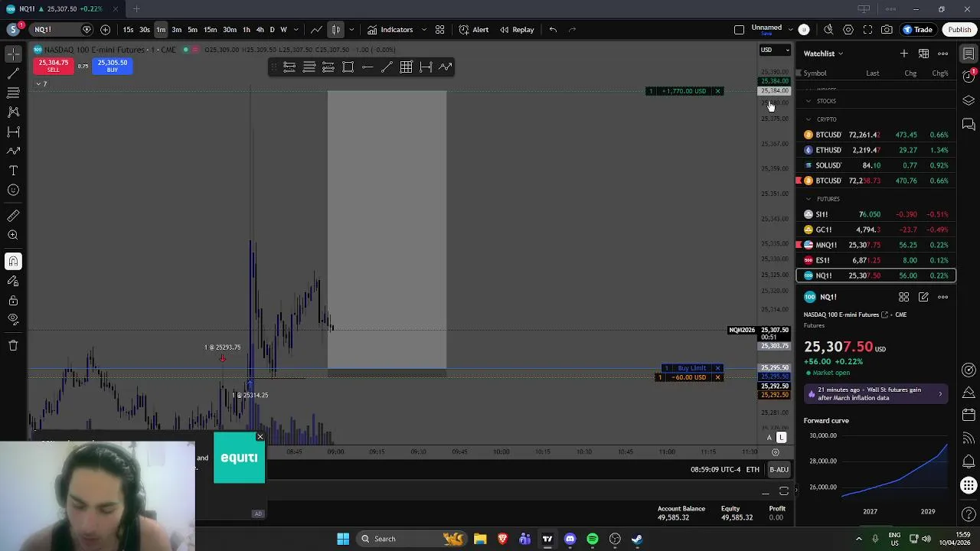Start bar Replay mode
This screenshot has width=980, height=551.
(x=518, y=30)
